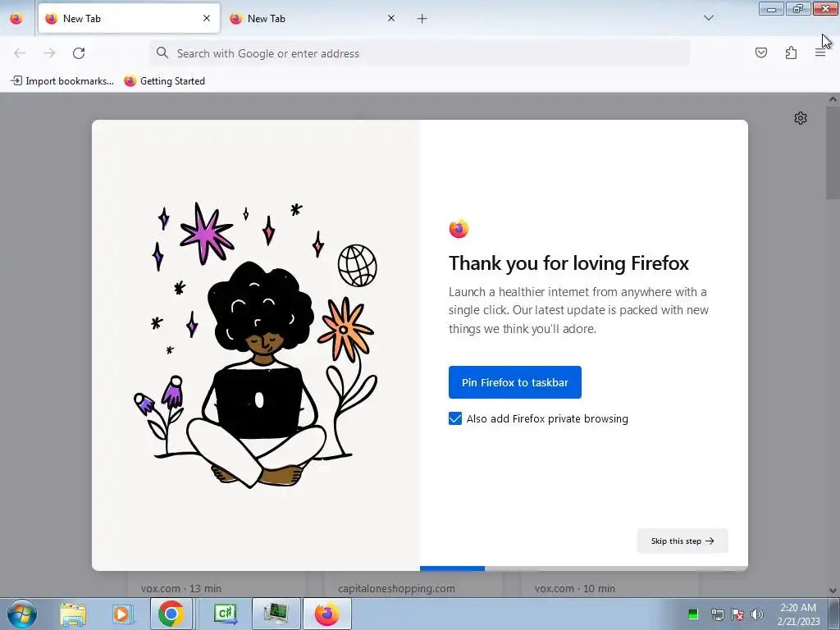The height and width of the screenshot is (630, 840).
Task: Open the volume speaker tray icon
Action: pyautogui.click(x=757, y=614)
